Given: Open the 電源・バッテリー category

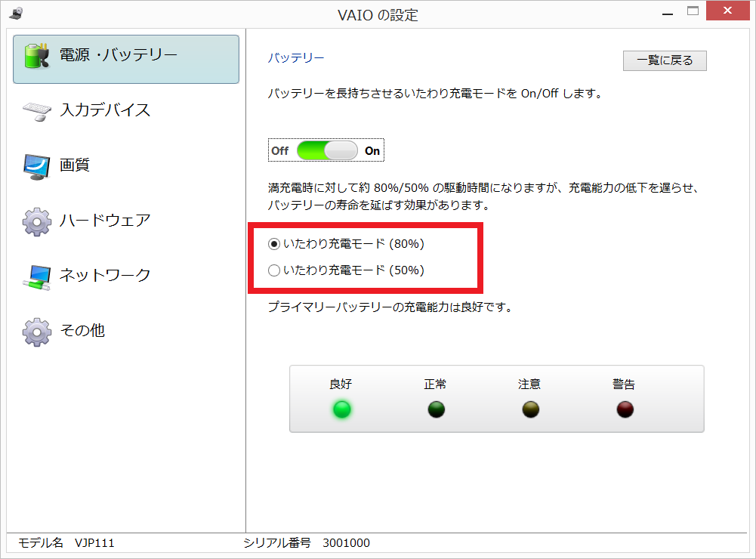Looking at the screenshot, I should (x=126, y=60).
